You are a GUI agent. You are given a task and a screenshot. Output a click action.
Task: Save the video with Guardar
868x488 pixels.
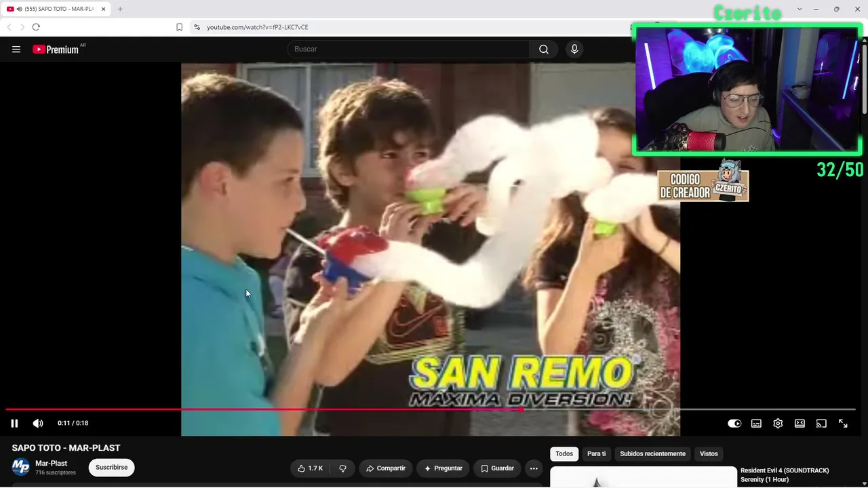(498, 468)
